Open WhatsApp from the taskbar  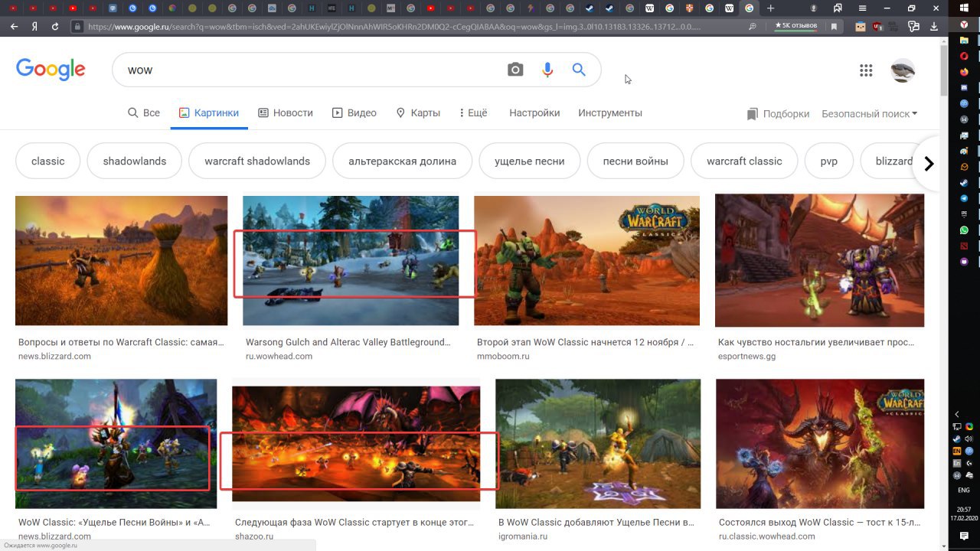(x=964, y=230)
